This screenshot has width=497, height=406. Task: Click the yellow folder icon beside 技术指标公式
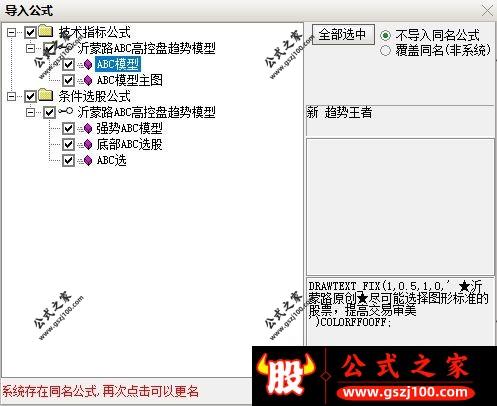pos(46,31)
